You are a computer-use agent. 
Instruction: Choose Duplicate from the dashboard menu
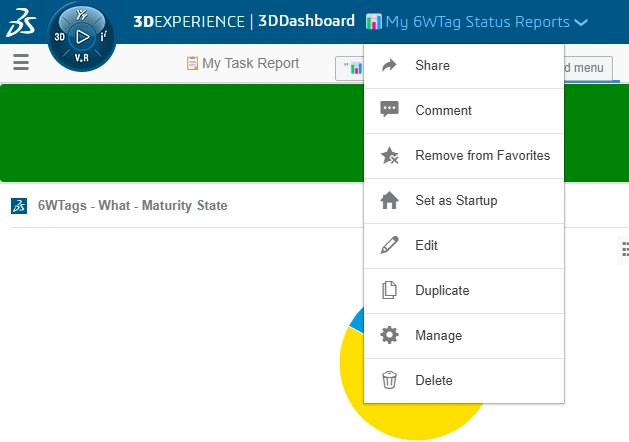(464, 290)
